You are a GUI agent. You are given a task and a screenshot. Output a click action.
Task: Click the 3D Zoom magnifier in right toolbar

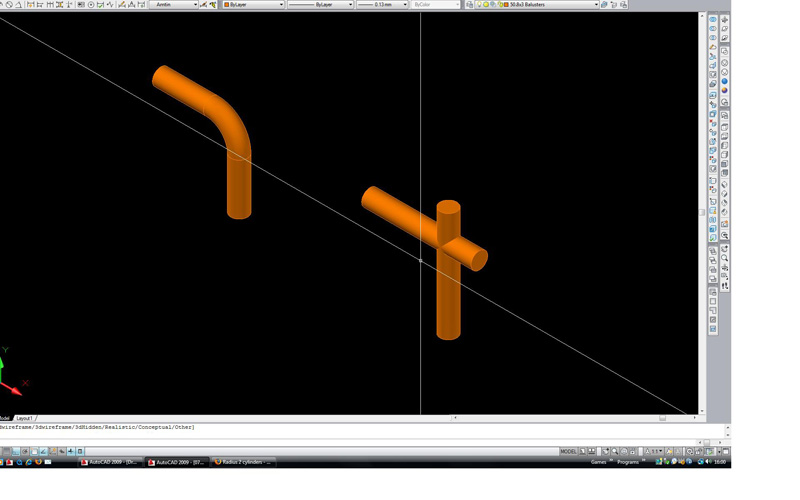coord(724,258)
